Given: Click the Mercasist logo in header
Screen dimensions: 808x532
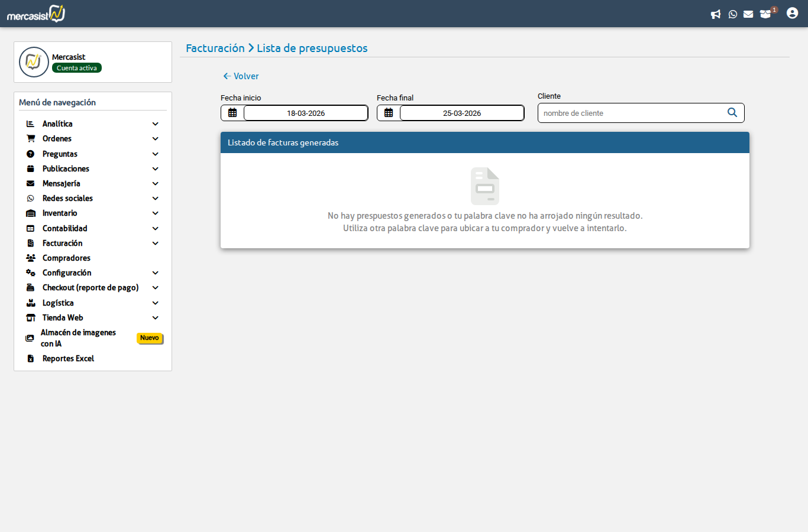Looking at the screenshot, I should (x=36, y=14).
